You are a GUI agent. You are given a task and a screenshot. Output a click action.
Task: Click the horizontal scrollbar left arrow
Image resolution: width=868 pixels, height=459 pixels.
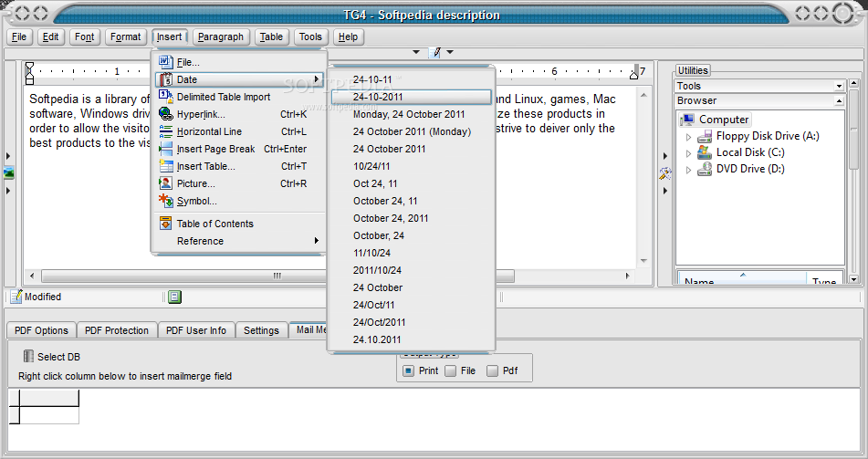(x=32, y=276)
